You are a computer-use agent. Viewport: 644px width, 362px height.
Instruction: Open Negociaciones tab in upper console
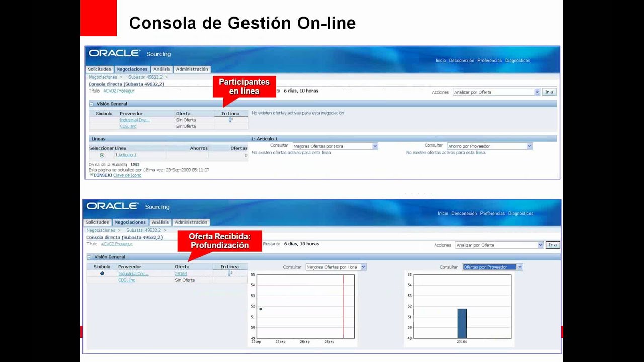pyautogui.click(x=132, y=69)
